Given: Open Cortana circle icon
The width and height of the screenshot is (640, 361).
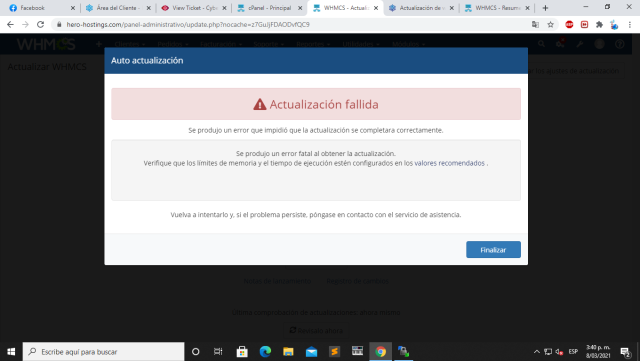Looking at the screenshot, I should (x=196, y=352).
